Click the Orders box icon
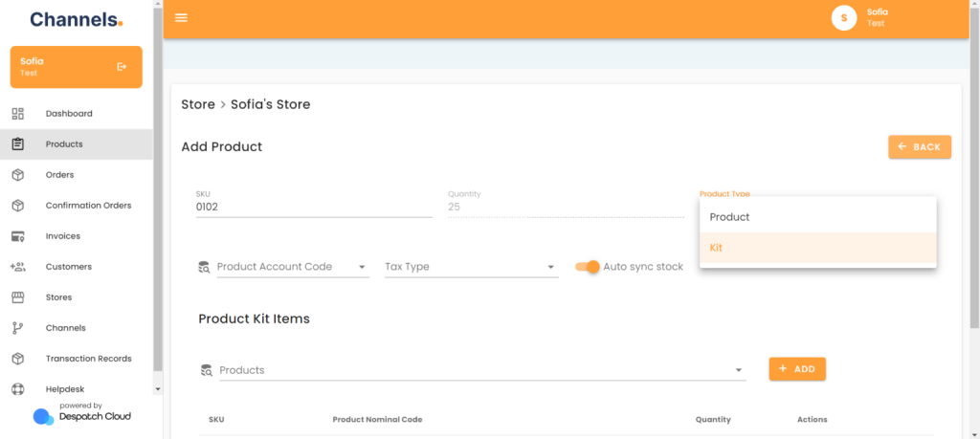980x439 pixels. (18, 175)
